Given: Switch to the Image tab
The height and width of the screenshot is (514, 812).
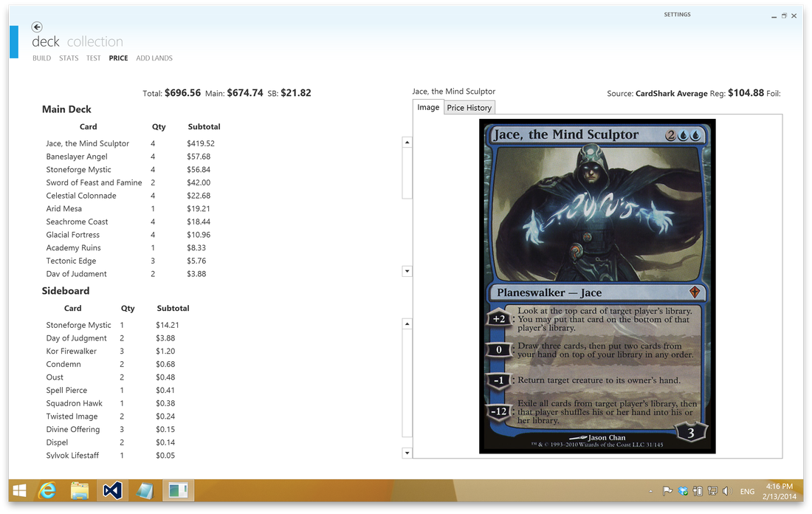Looking at the screenshot, I should (428, 107).
